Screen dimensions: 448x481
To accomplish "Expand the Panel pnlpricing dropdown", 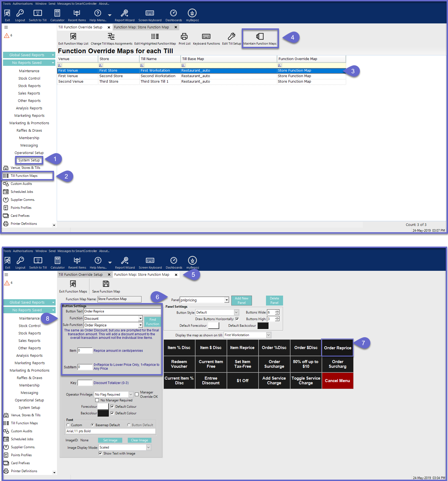I will (227, 300).
